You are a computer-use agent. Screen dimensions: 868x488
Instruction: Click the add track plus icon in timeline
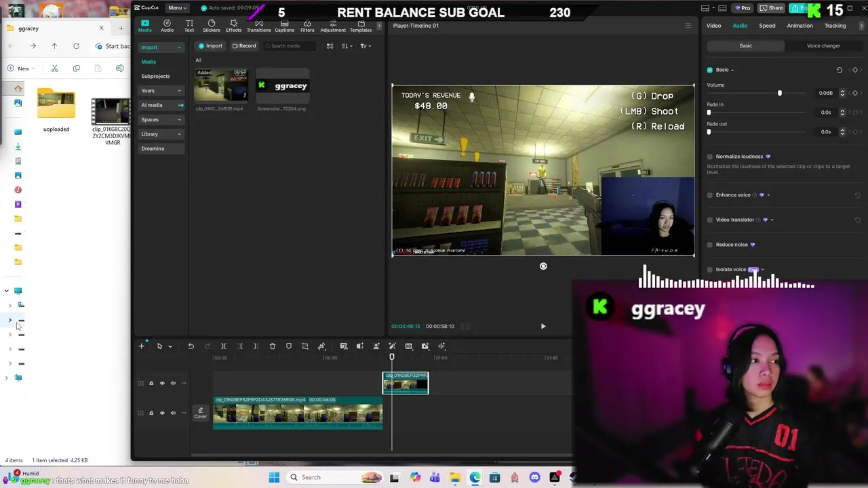(x=142, y=346)
